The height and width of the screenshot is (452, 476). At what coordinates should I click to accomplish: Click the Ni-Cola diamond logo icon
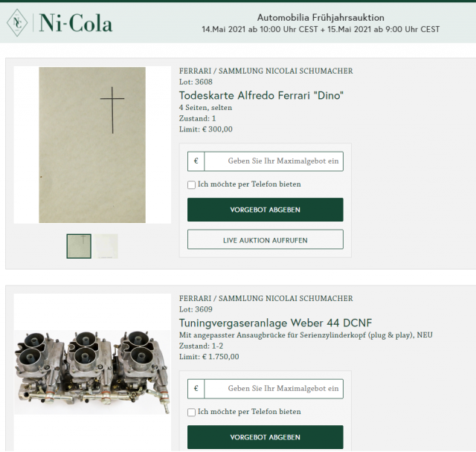17,23
